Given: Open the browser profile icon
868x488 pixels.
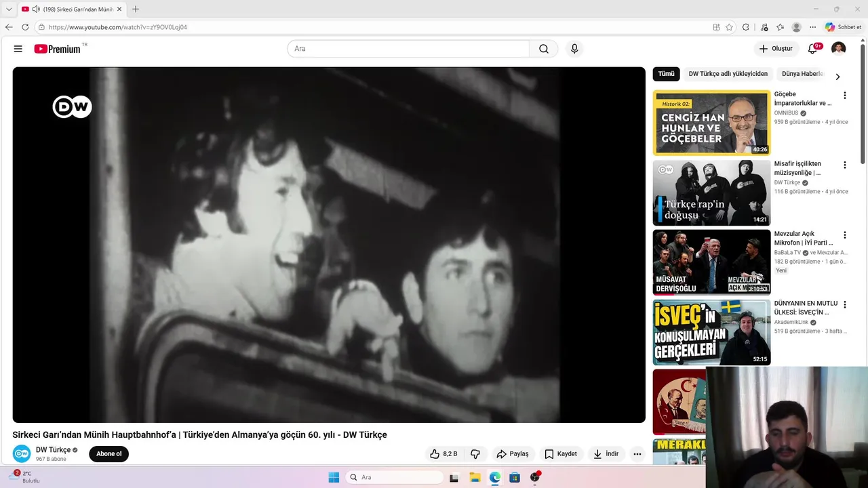Looking at the screenshot, I should [796, 27].
